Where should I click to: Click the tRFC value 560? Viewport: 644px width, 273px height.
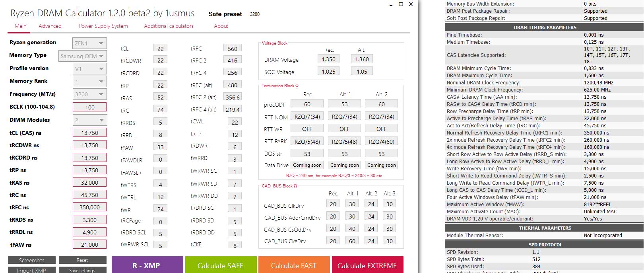pos(233,48)
